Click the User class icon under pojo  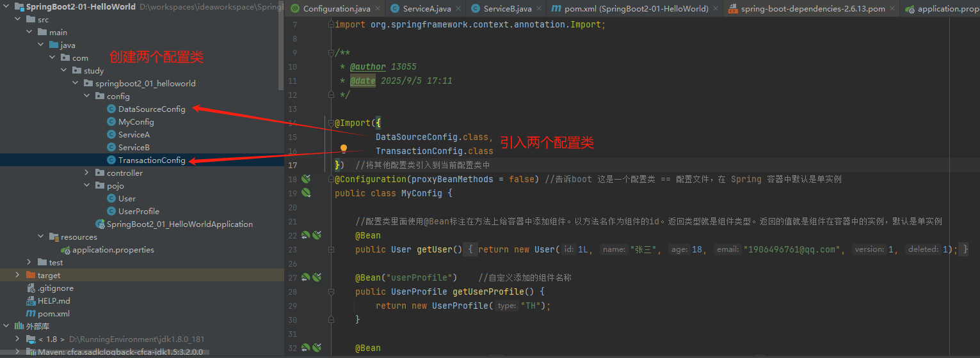coord(111,198)
